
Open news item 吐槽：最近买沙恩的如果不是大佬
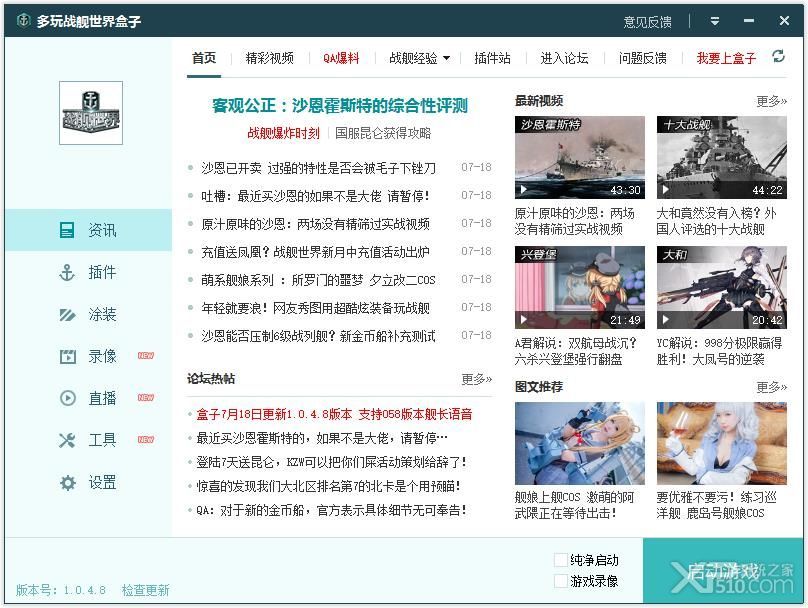315,196
